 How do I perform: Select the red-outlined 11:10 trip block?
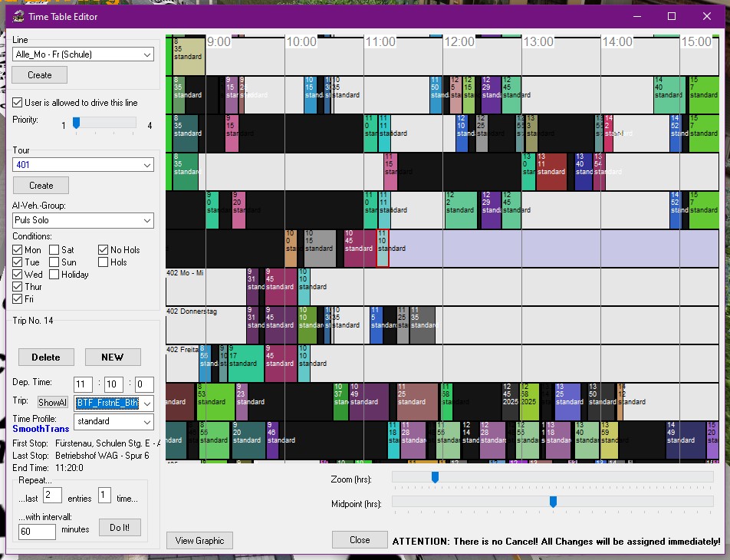(x=383, y=248)
